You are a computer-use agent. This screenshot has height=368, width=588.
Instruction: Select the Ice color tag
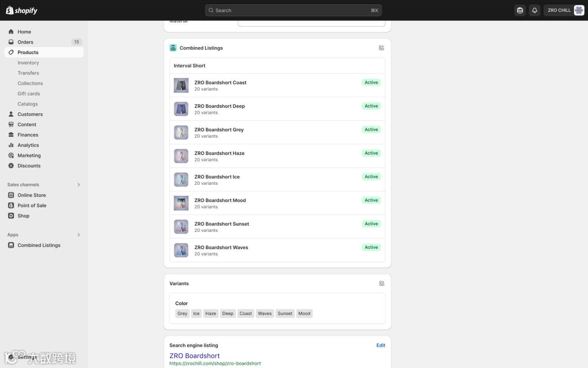point(196,313)
